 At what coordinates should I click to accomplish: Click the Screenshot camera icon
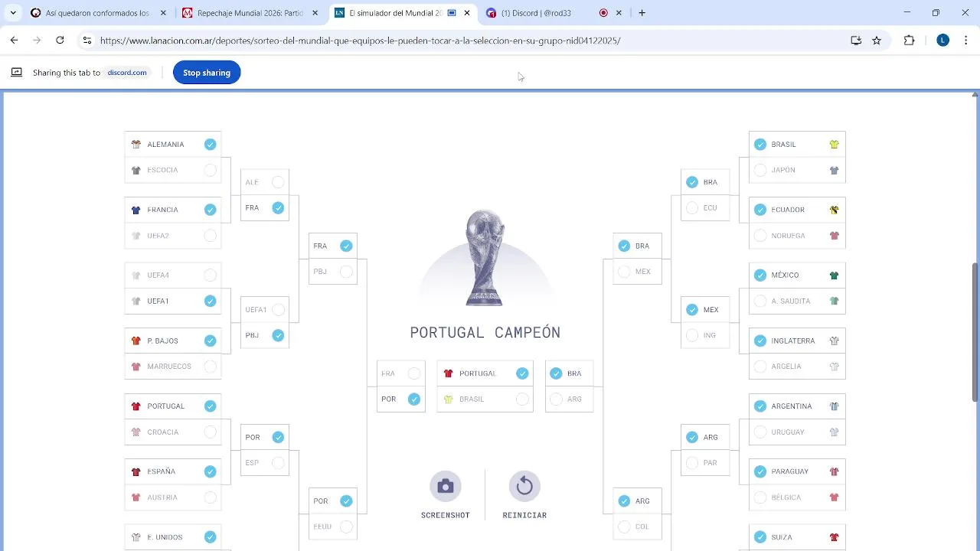pos(445,487)
